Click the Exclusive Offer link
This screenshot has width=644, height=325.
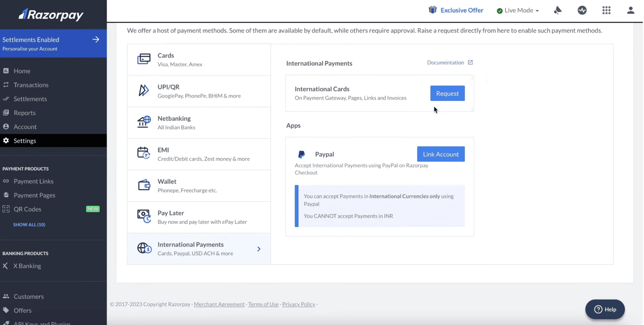point(462,10)
